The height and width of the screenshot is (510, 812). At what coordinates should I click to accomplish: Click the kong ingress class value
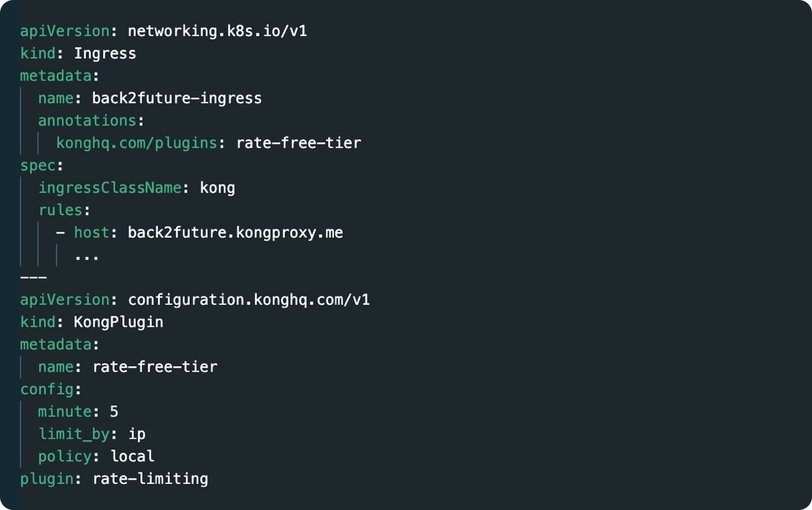click(218, 188)
